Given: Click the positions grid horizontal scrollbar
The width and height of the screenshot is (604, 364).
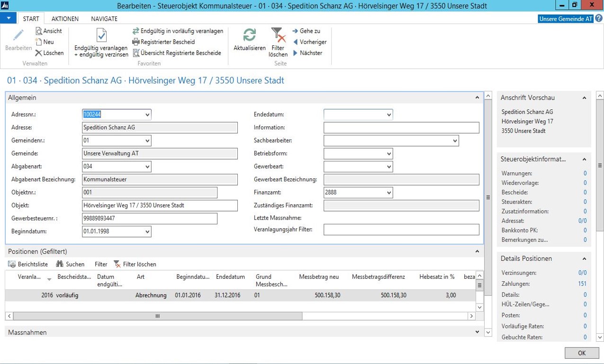Looking at the screenshot, I should 157,316.
